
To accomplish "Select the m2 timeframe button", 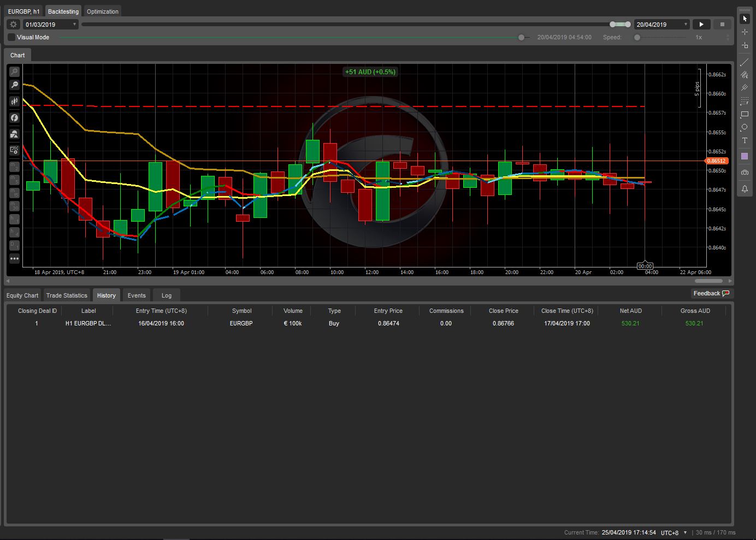I will click(14, 167).
